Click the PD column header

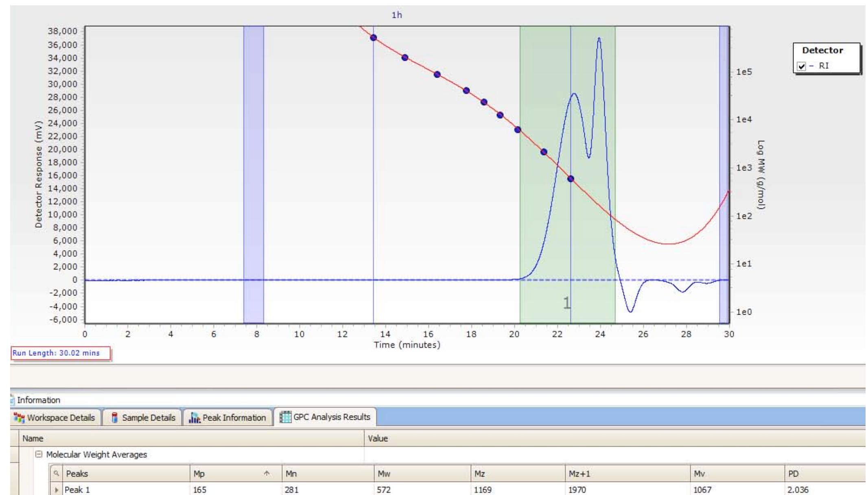[793, 474]
